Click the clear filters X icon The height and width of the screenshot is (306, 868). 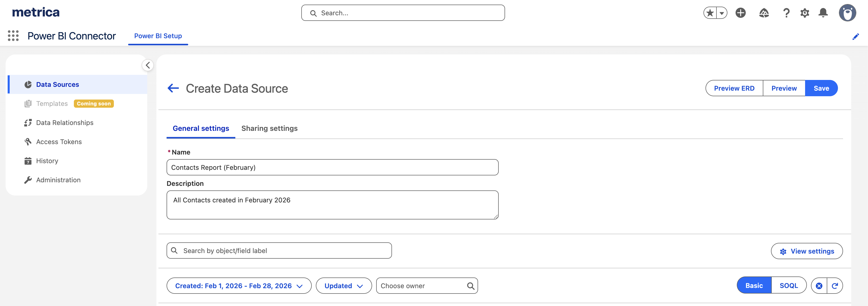coord(819,286)
